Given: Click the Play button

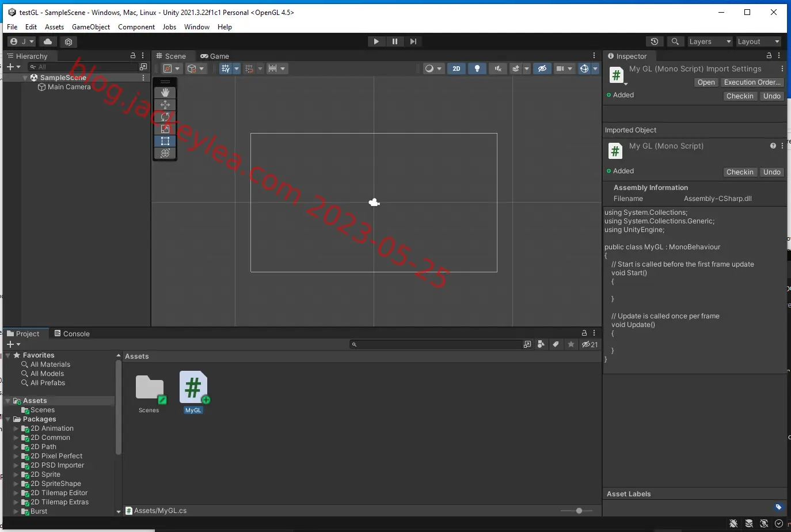Looking at the screenshot, I should coord(376,41).
